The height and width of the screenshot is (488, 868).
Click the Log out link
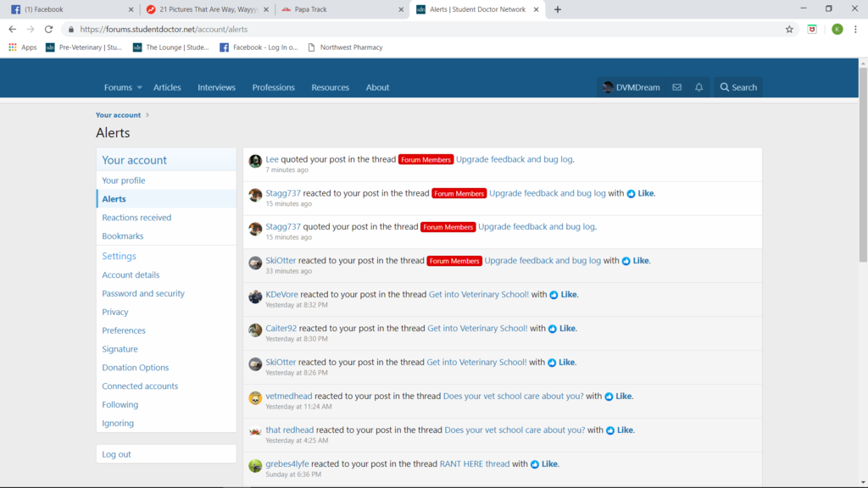click(116, 454)
